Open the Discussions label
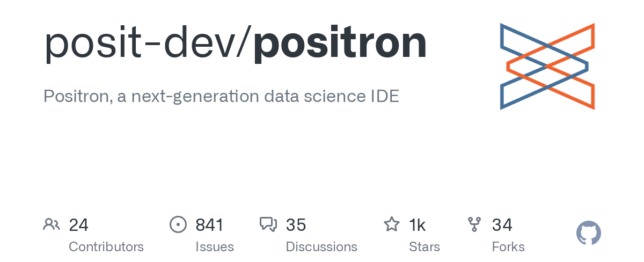The height and width of the screenshot is (262, 644). [x=321, y=247]
